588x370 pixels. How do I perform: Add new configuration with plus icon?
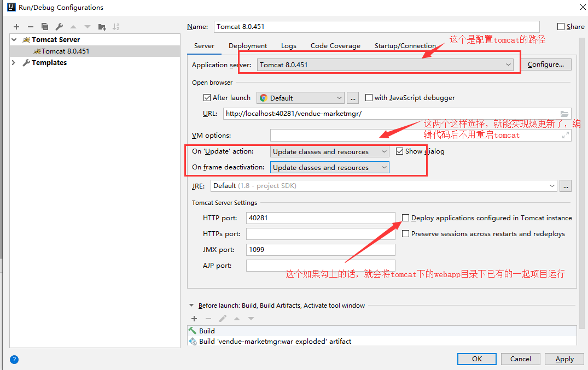coord(16,27)
